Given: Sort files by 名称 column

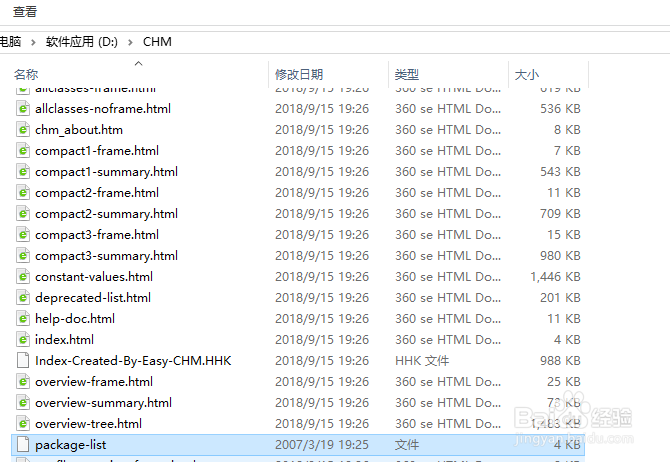Looking at the screenshot, I should [x=26, y=74].
